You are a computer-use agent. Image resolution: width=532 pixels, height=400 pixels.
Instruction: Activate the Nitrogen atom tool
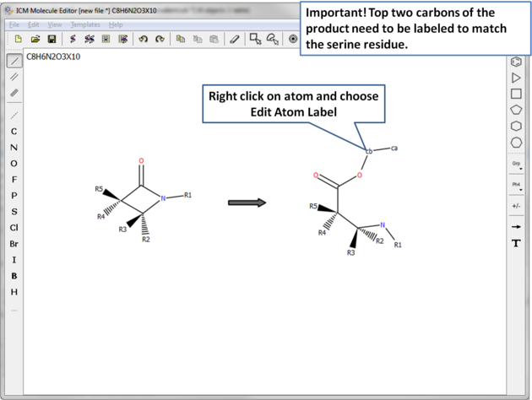[x=14, y=148]
